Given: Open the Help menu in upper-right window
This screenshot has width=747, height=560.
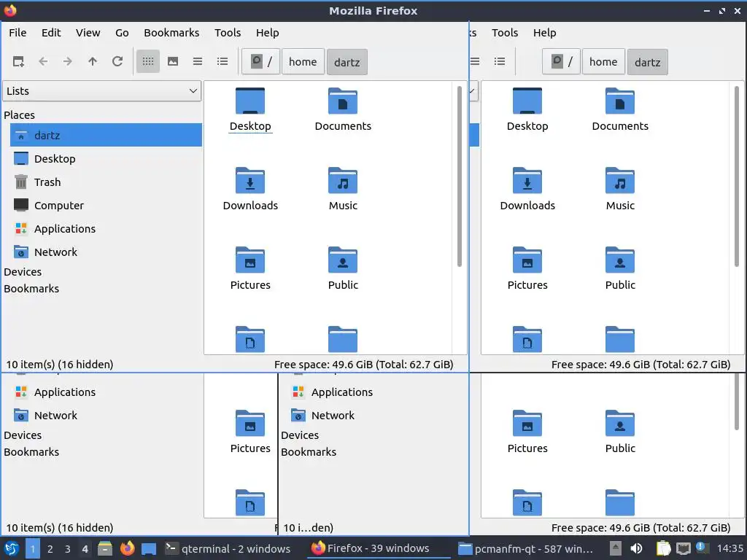Looking at the screenshot, I should (544, 33).
